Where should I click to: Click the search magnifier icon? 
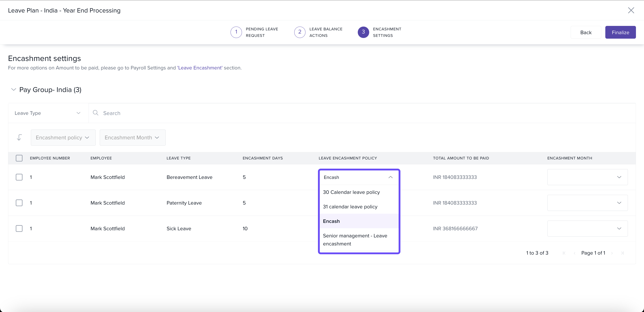pyautogui.click(x=95, y=113)
